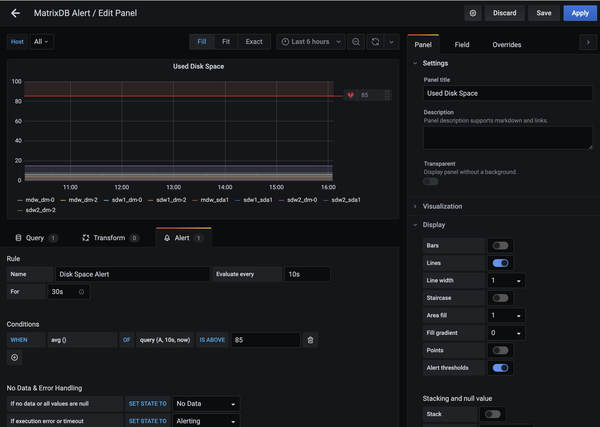Collapse the Display section
This screenshot has height=427, width=600.
tap(434, 225)
